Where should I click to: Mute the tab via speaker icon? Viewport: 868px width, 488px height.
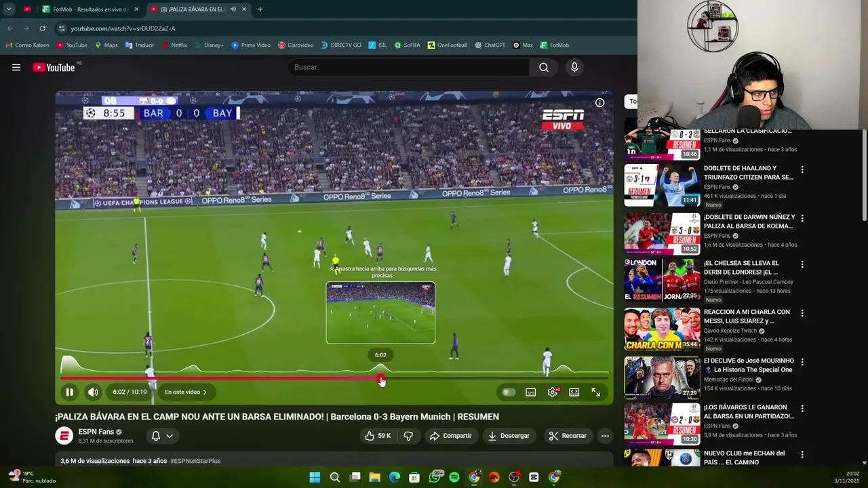[233, 9]
